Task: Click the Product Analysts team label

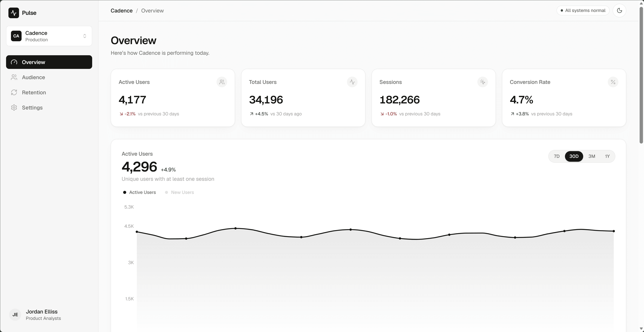Action: point(43,318)
